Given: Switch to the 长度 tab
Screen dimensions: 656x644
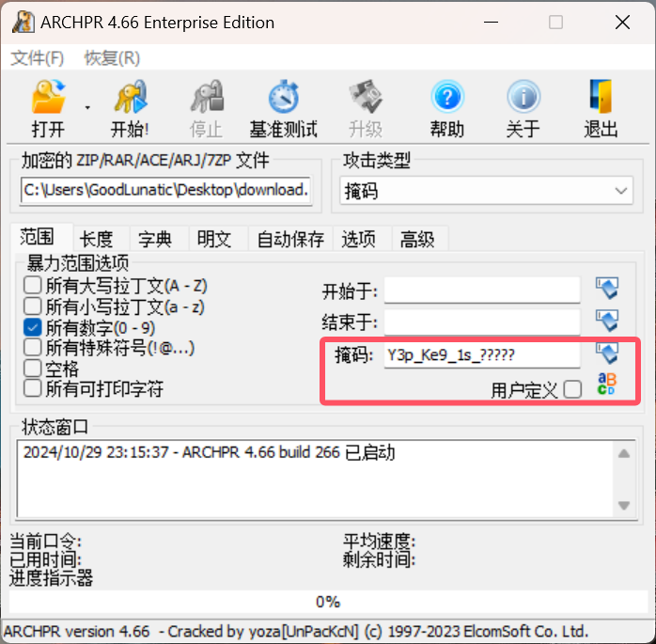Looking at the screenshot, I should (x=96, y=239).
